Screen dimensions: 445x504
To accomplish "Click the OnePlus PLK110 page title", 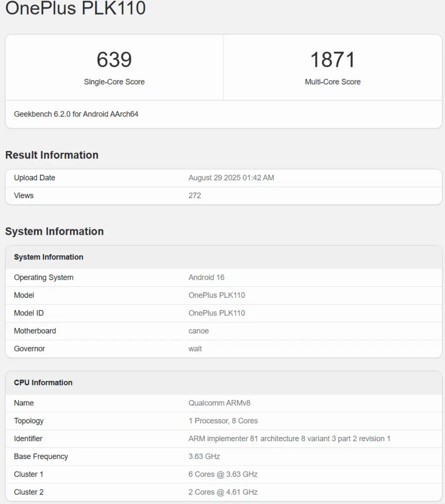I will [75, 8].
